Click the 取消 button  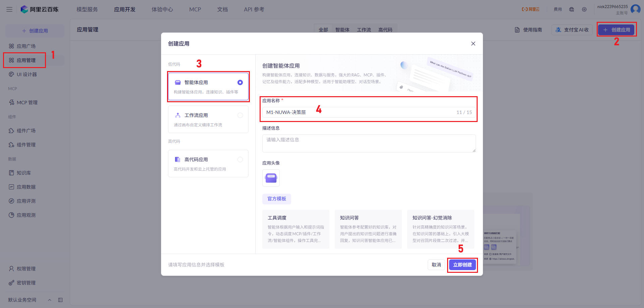coord(436,265)
